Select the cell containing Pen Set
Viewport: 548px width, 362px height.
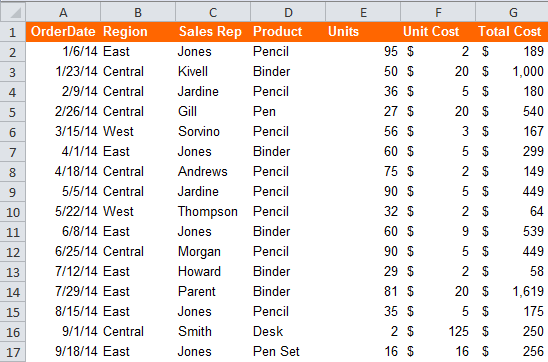(288, 352)
